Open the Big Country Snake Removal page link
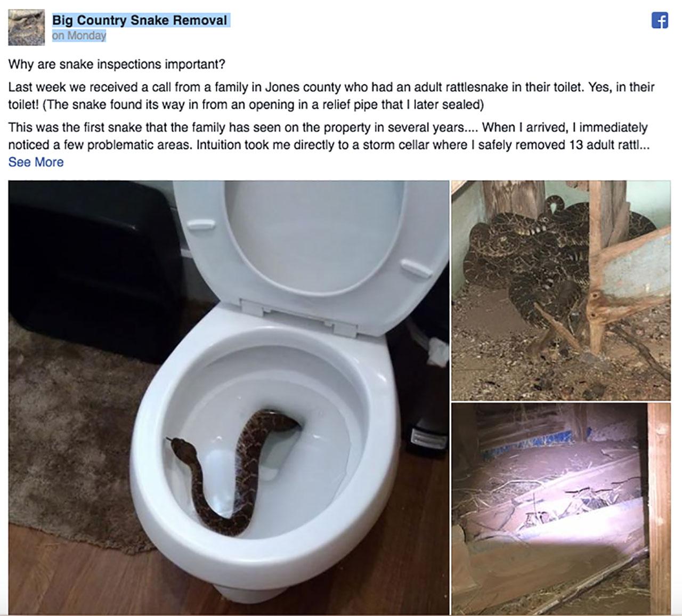Image resolution: width=682 pixels, height=616 pixels. 140,20
